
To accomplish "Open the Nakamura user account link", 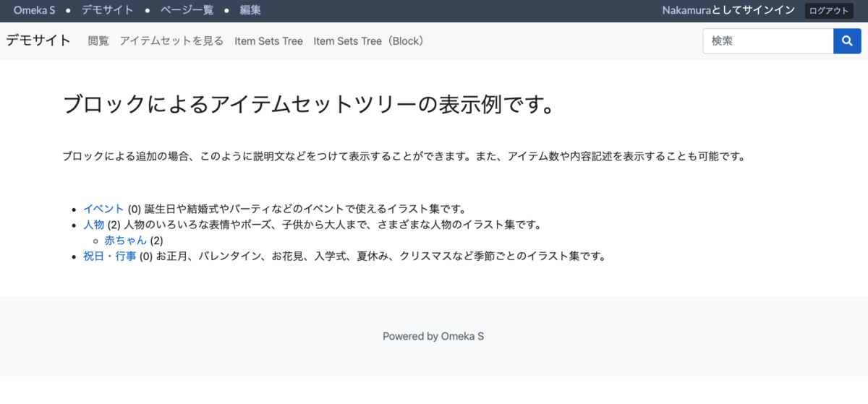I will point(686,10).
